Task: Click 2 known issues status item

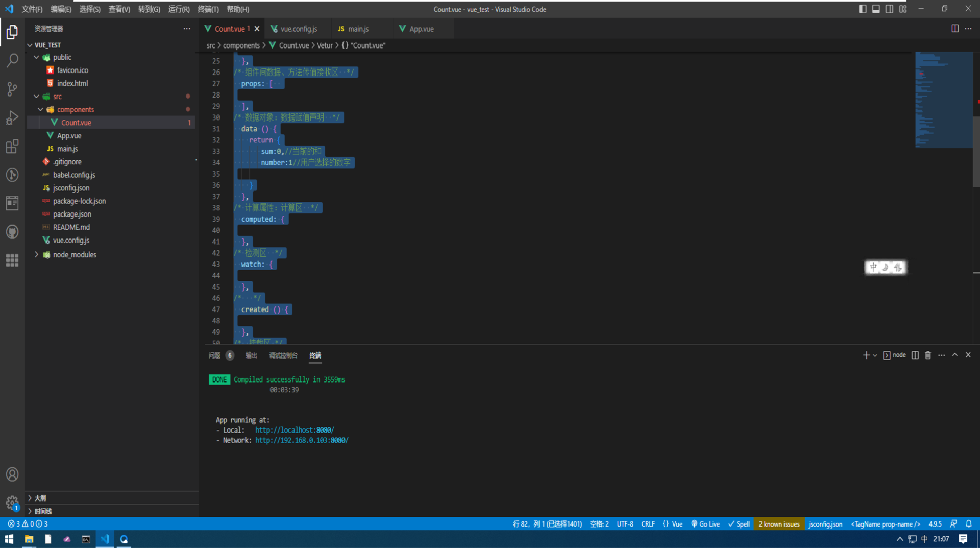Action: click(x=779, y=524)
